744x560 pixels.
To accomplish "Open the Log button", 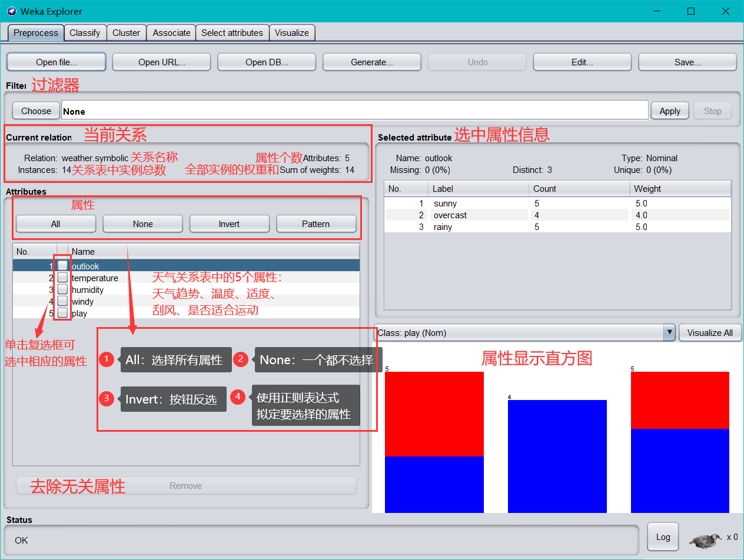I will (663, 536).
